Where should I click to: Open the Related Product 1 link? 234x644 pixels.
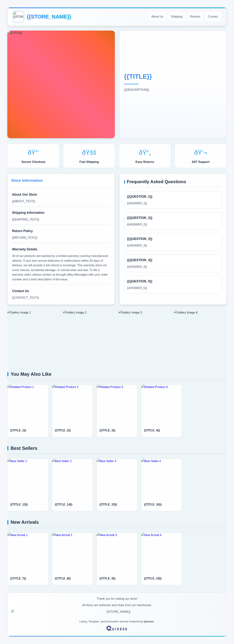pos(28,405)
